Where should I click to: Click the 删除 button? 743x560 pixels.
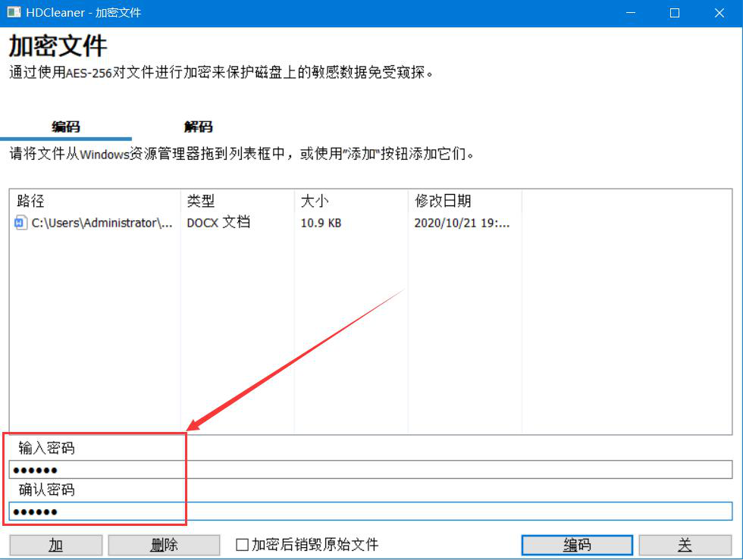(164, 545)
